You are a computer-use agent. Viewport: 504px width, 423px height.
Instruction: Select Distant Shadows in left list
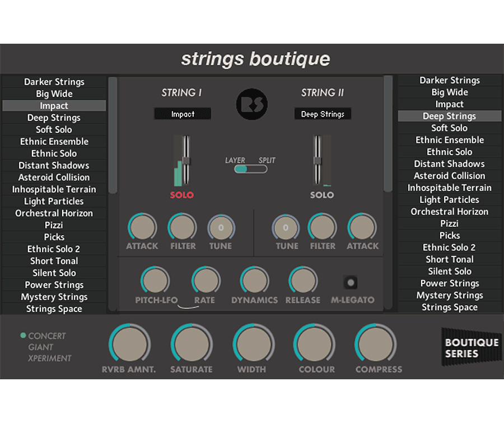click(x=54, y=165)
